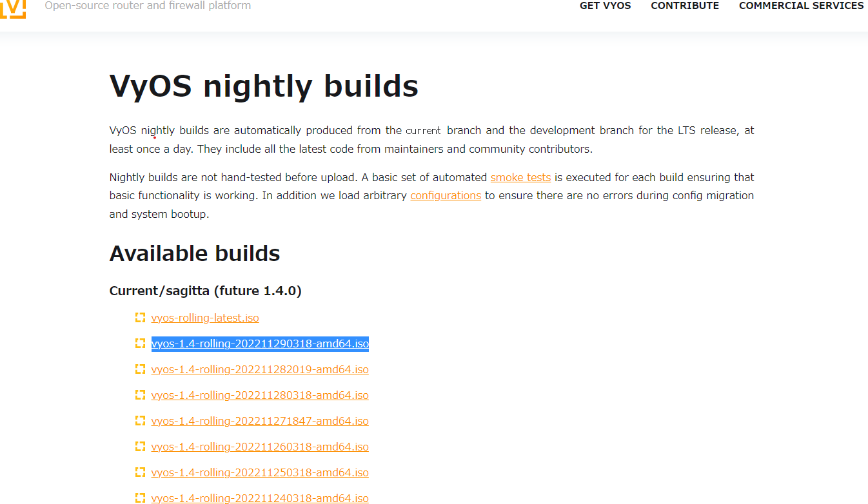Viewport: 868px width, 504px height.
Task: Click 'Open-source router and firewall platform' tagline
Action: (148, 6)
